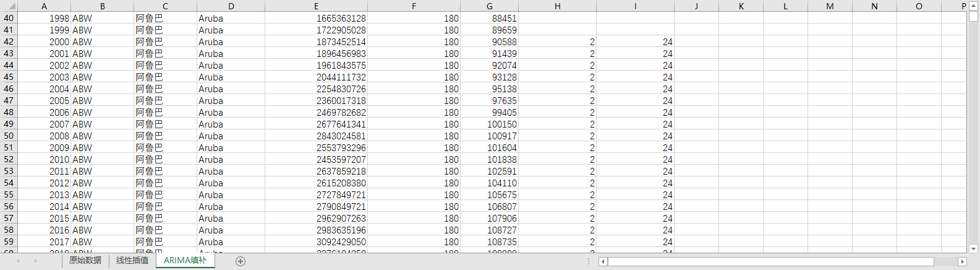Click population value 92074
The image size is (980, 270).
click(x=489, y=65)
